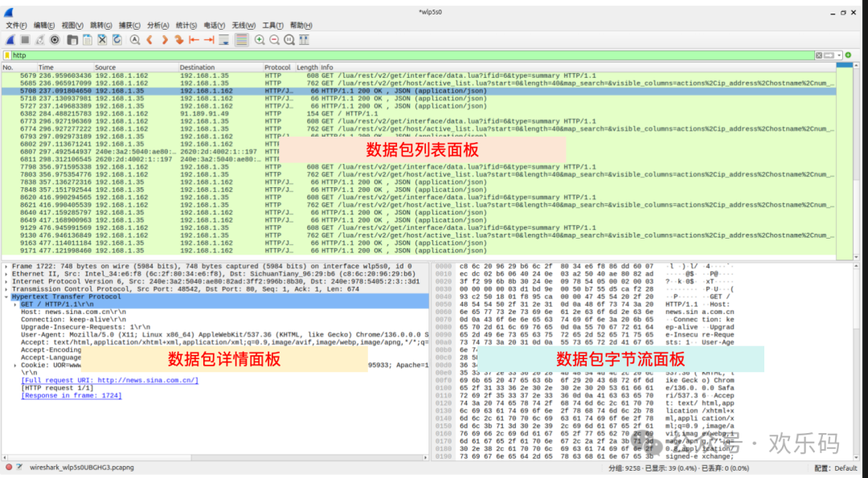Image resolution: width=868 pixels, height=478 pixels.
Task: Reload the capture file
Action: pyautogui.click(x=117, y=40)
